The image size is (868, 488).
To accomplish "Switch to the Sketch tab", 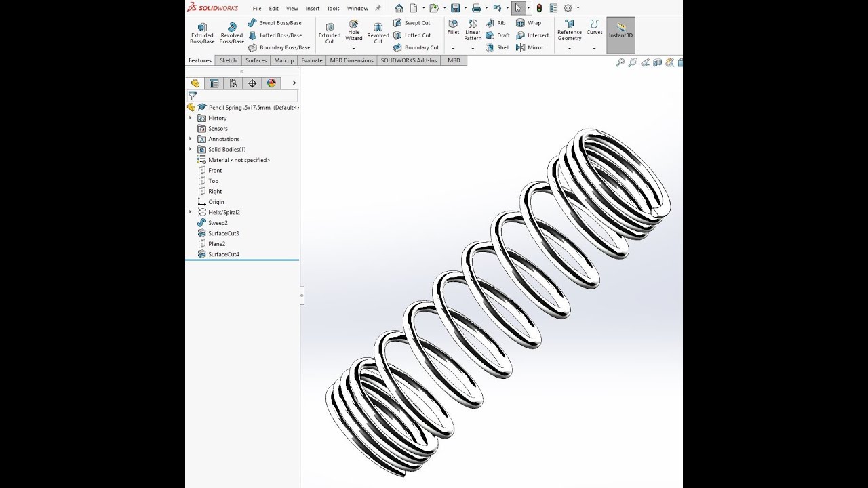I will 229,60.
